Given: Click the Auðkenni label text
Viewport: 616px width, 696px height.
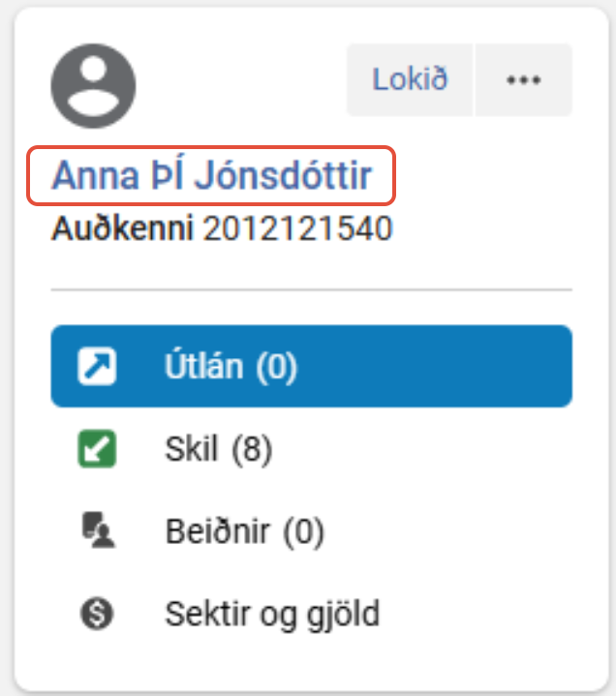Looking at the screenshot, I should coord(123,229).
